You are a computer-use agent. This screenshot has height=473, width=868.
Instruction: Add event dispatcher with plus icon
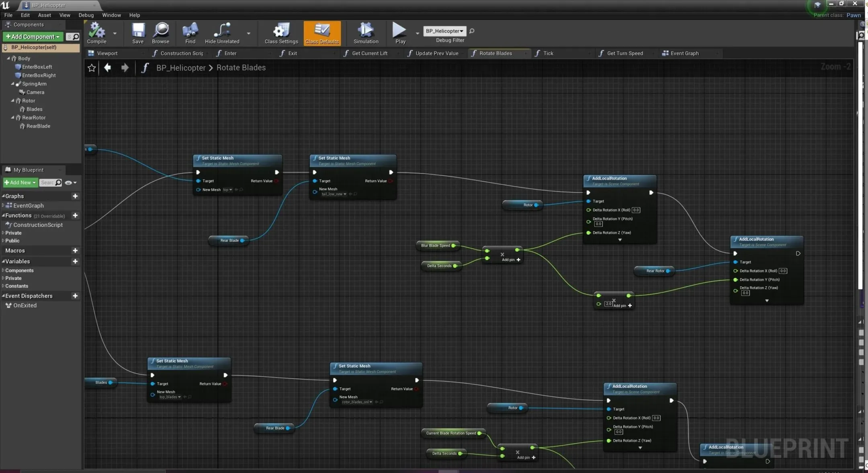(75, 296)
